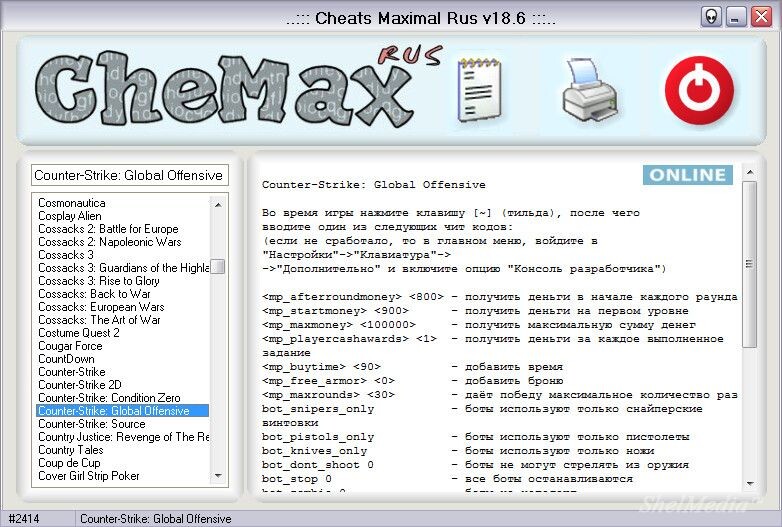Click status bar game title text
This screenshot has height=527, width=782.
pyautogui.click(x=156, y=519)
